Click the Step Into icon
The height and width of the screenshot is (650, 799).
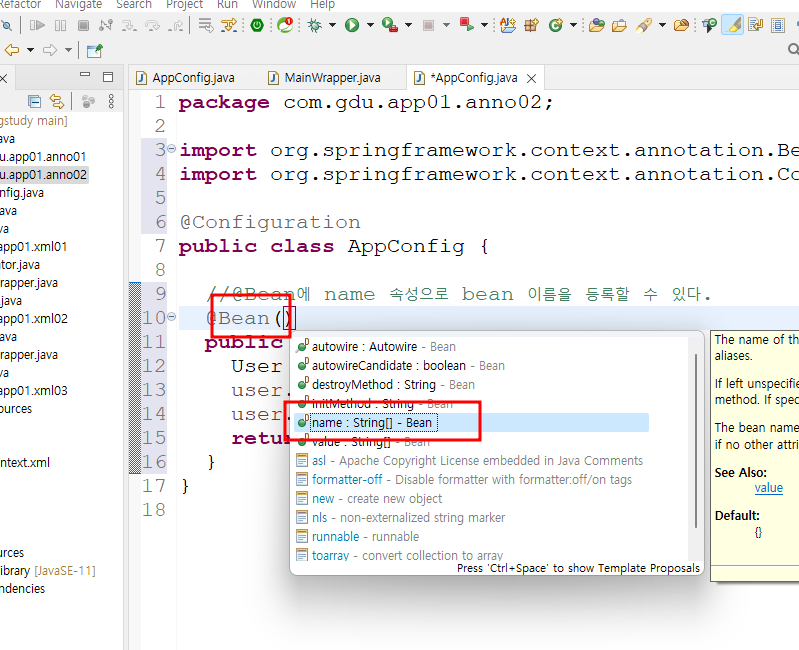click(x=129, y=24)
